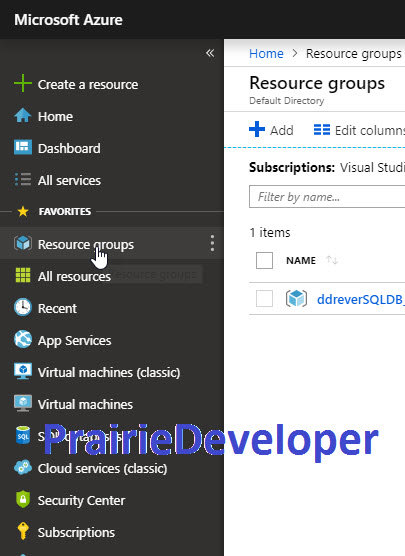Image resolution: width=405 pixels, height=556 pixels.
Task: Open Security Center label
Action: coord(81,500)
